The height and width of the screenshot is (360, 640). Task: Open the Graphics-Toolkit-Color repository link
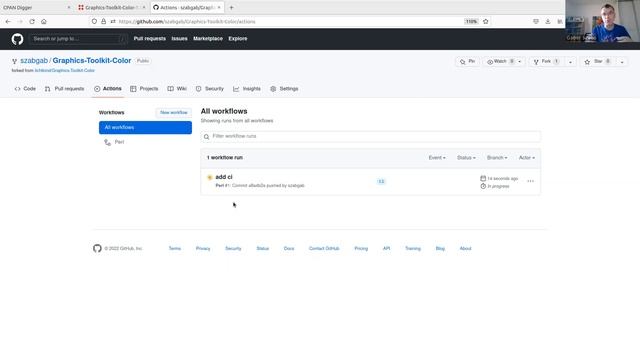[92, 60]
